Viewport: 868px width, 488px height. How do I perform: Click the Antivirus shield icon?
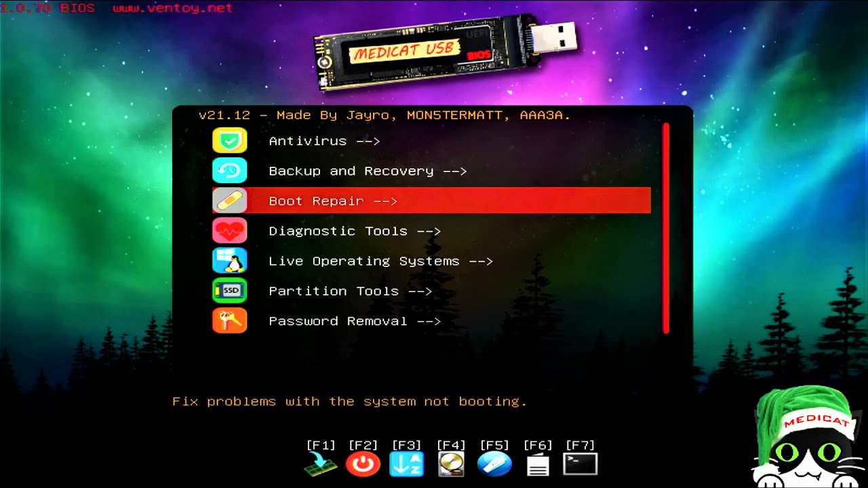(229, 141)
